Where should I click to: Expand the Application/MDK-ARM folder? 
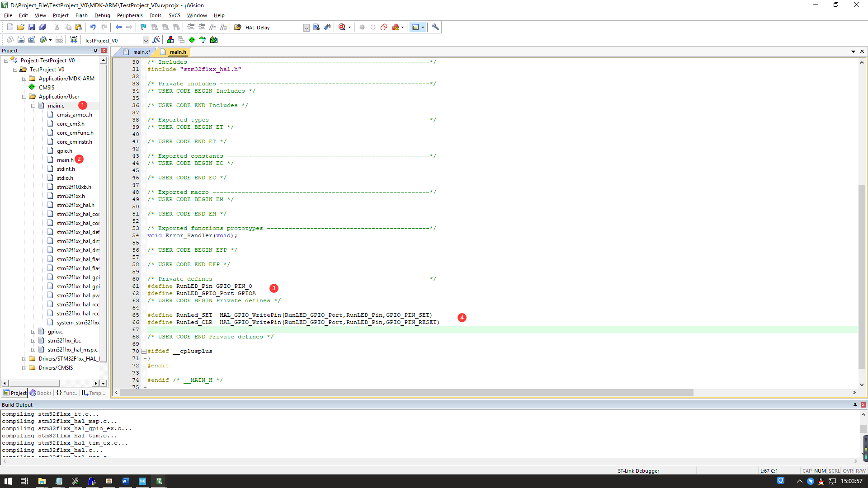click(24, 79)
